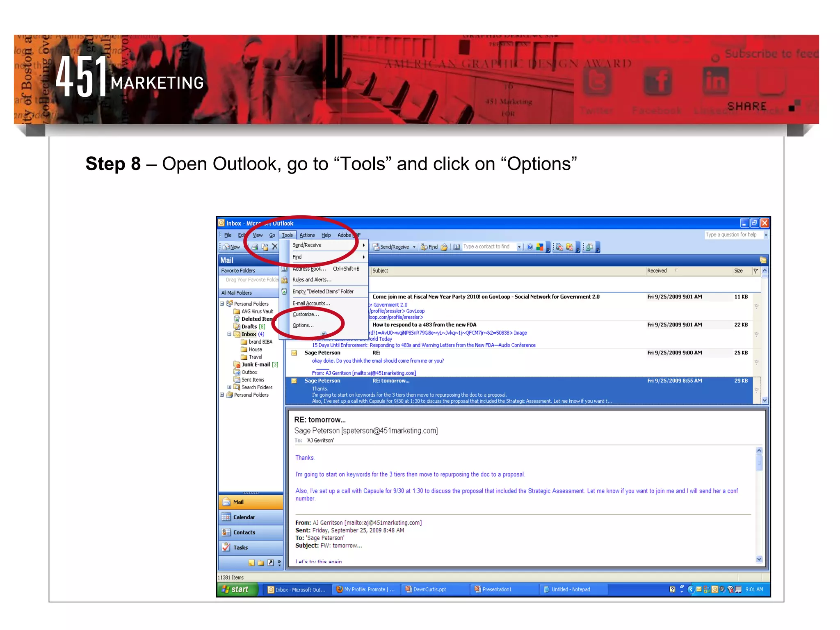Switch to Untitled - Notepad taskbar window

pyautogui.click(x=573, y=589)
